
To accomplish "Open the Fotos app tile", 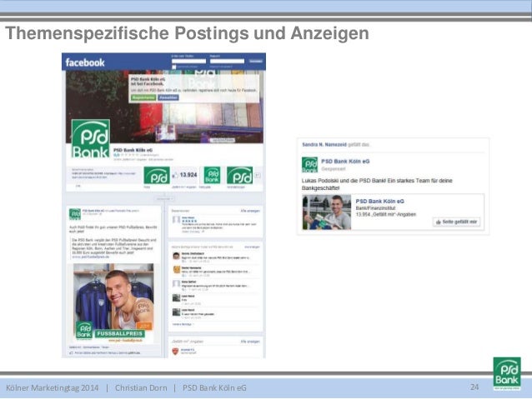I will point(157,175).
